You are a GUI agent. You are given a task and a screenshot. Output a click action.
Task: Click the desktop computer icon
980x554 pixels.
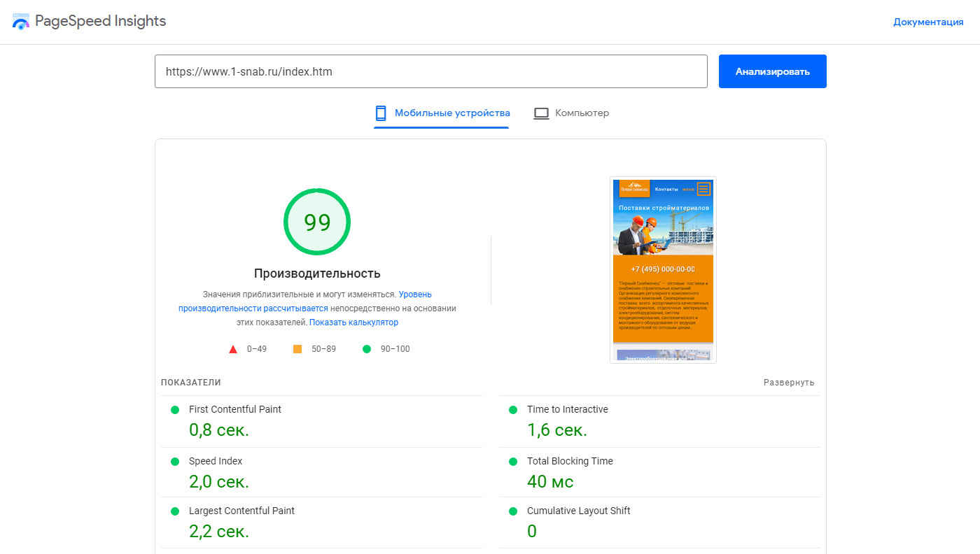(x=541, y=113)
